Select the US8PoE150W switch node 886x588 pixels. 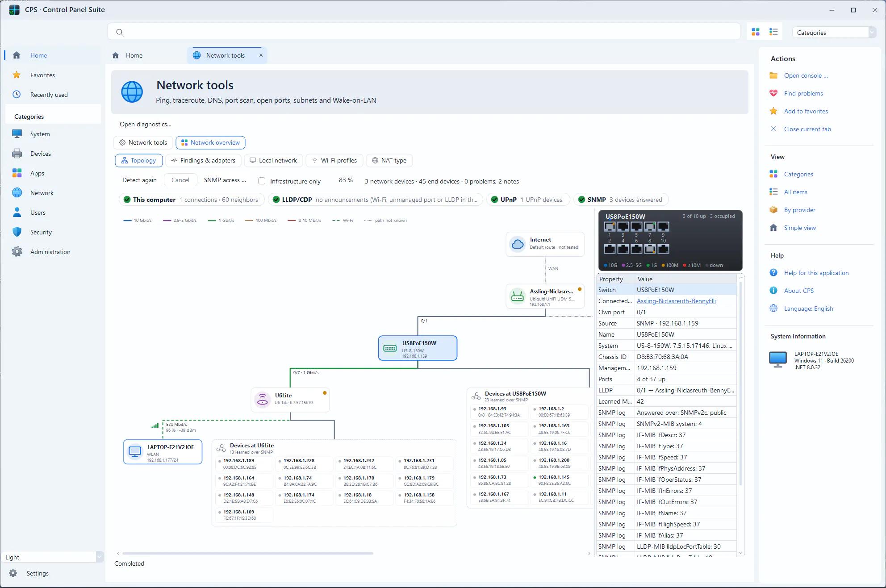point(418,348)
